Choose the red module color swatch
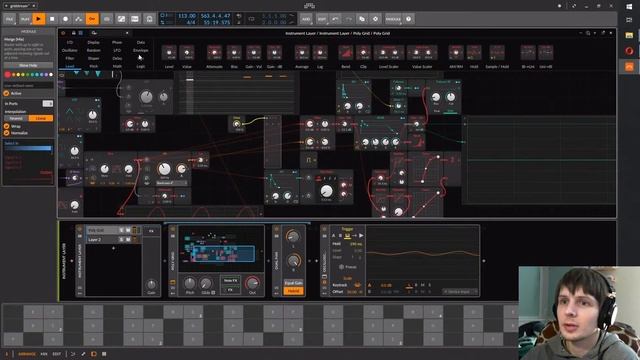The height and width of the screenshot is (360, 640). tap(8, 75)
